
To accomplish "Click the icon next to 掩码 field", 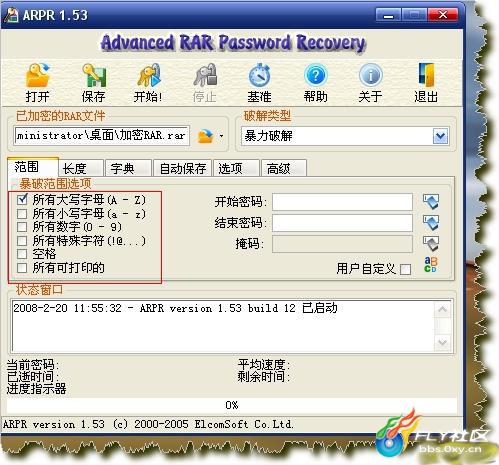I will pos(431,243).
